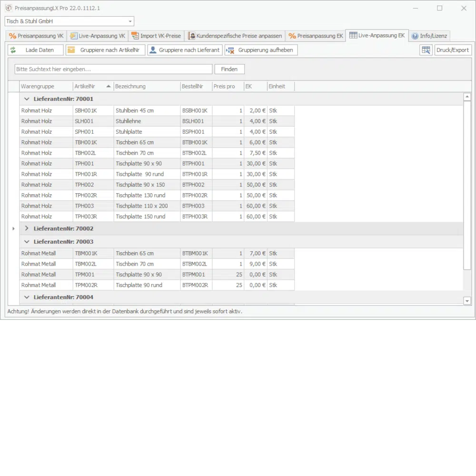The image size is (476, 476).
Task: Collapse the LieferantenNr 70001 group
Action: coord(27,99)
